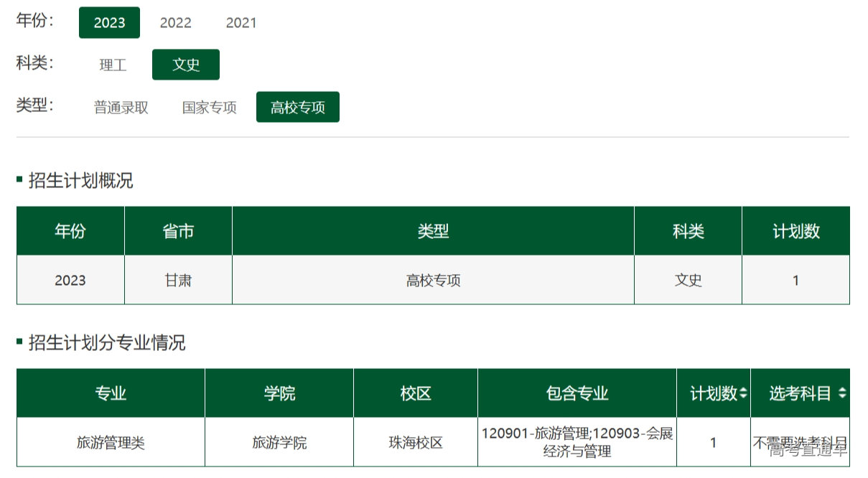Click the 省市 header in overview table
868x478 pixels.
(x=178, y=231)
